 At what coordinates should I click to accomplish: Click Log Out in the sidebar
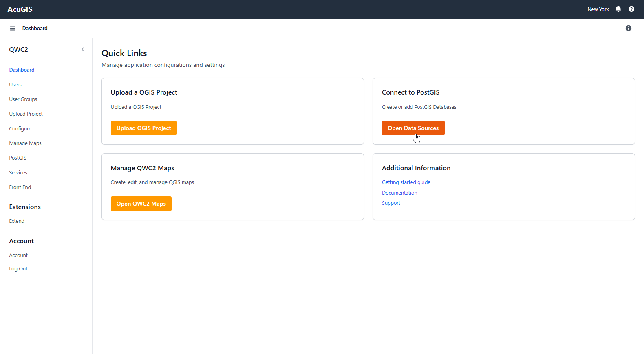(x=18, y=269)
